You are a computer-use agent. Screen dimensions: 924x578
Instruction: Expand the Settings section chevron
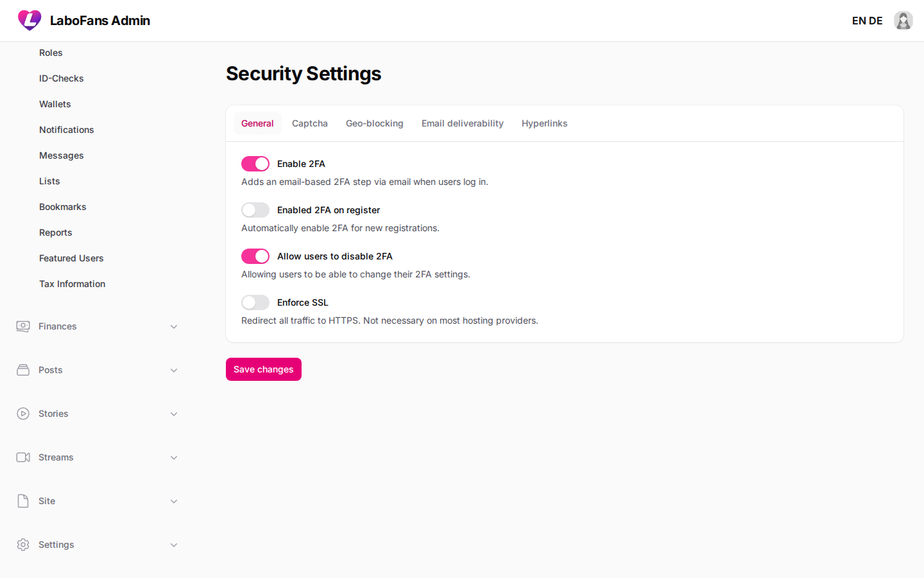pyautogui.click(x=174, y=545)
